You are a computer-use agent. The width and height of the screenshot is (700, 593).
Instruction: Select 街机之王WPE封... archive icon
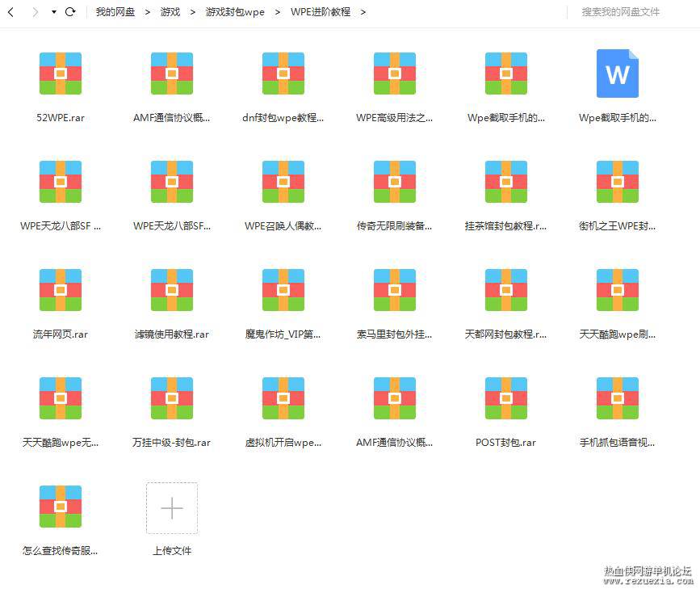point(618,182)
